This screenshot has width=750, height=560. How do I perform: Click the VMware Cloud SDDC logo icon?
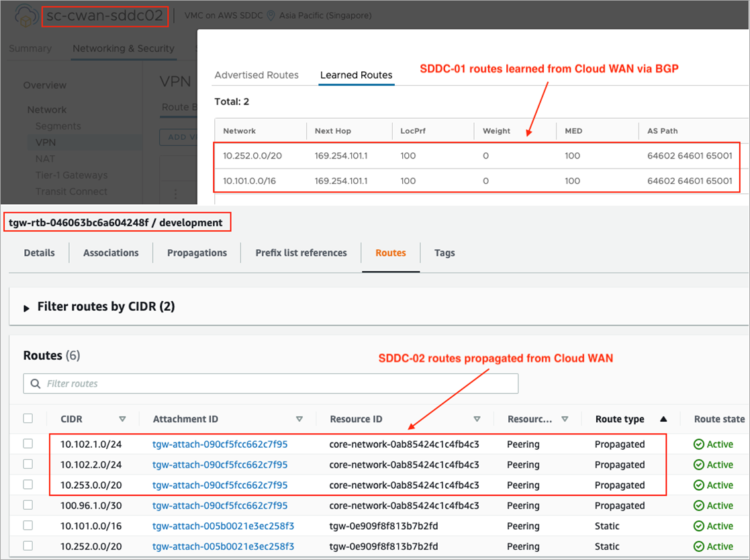[x=26, y=15]
